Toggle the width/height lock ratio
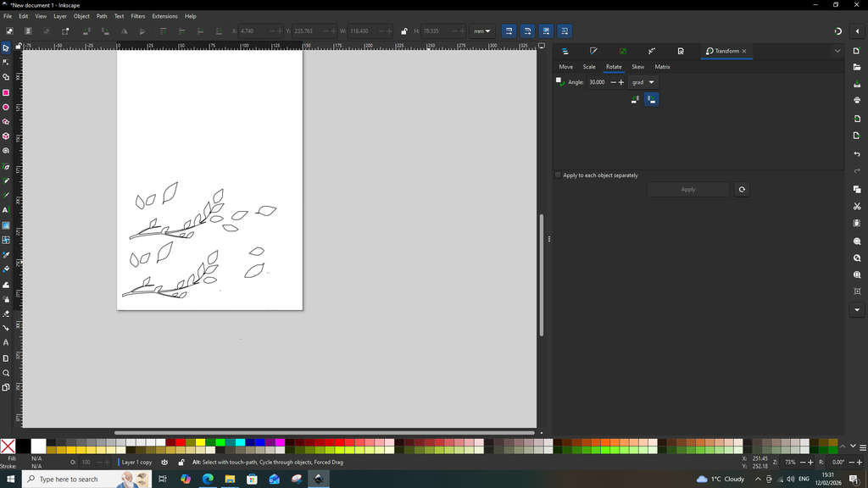Viewport: 868px width, 488px height. click(403, 31)
